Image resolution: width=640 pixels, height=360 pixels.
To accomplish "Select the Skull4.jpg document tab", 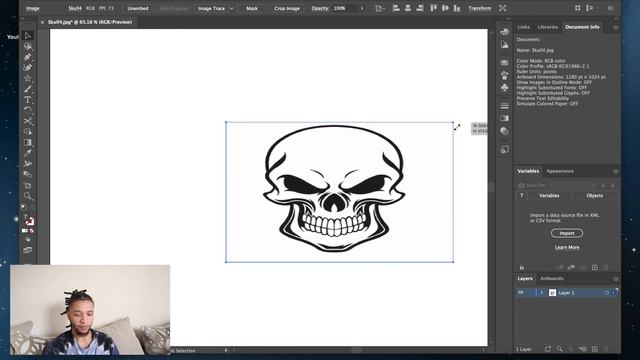I will click(90, 22).
